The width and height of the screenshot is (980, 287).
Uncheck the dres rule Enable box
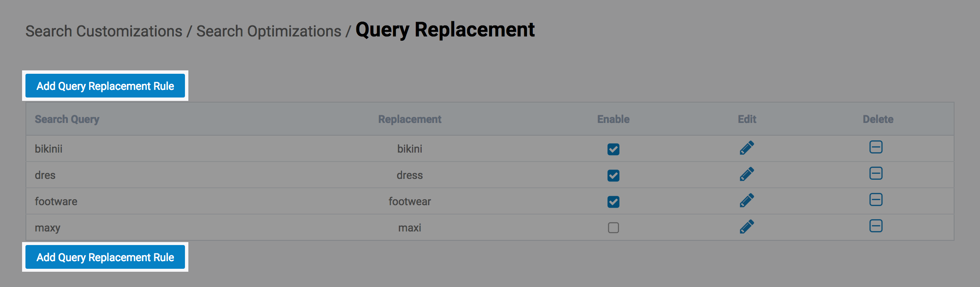613,176
